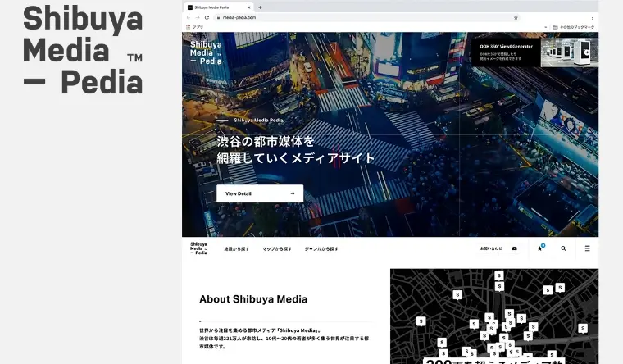
Task: Open the OOH 360° View&Generator banner
Action: [534, 52]
